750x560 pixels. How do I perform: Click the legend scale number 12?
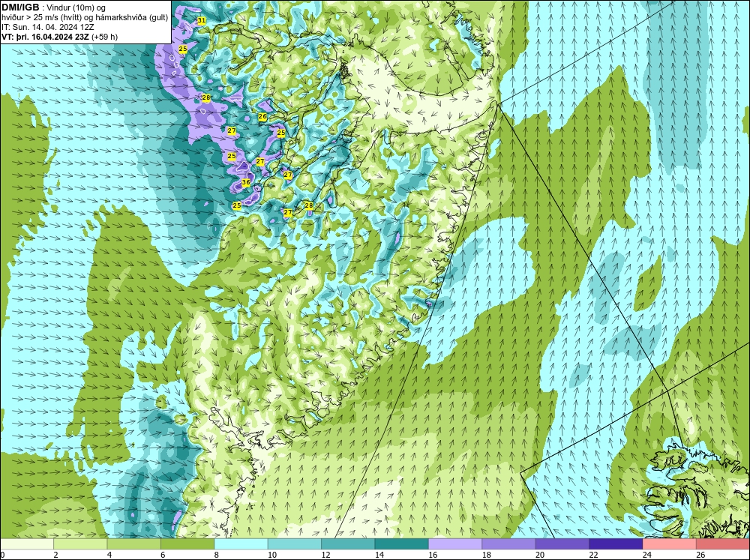[x=325, y=555]
